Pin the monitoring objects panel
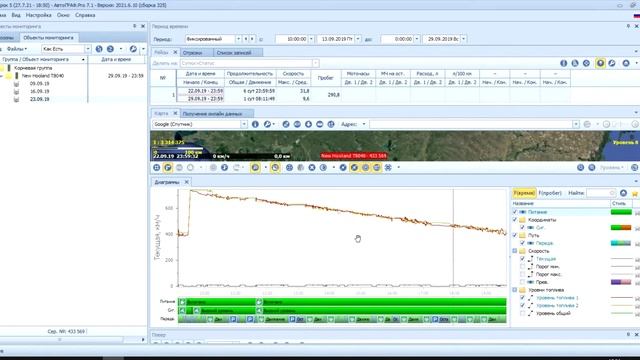The width and height of the screenshot is (640, 360). tap(135, 26)
